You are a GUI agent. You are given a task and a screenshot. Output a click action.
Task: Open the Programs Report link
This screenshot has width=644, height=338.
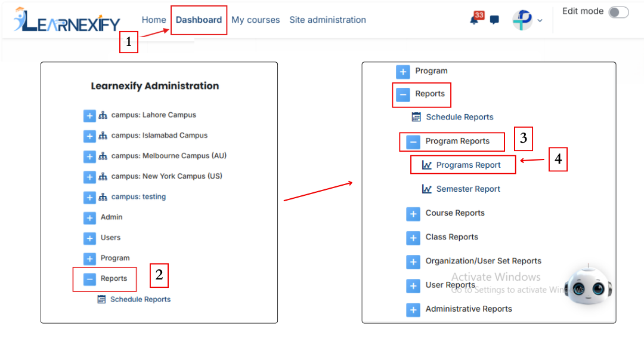click(x=468, y=165)
